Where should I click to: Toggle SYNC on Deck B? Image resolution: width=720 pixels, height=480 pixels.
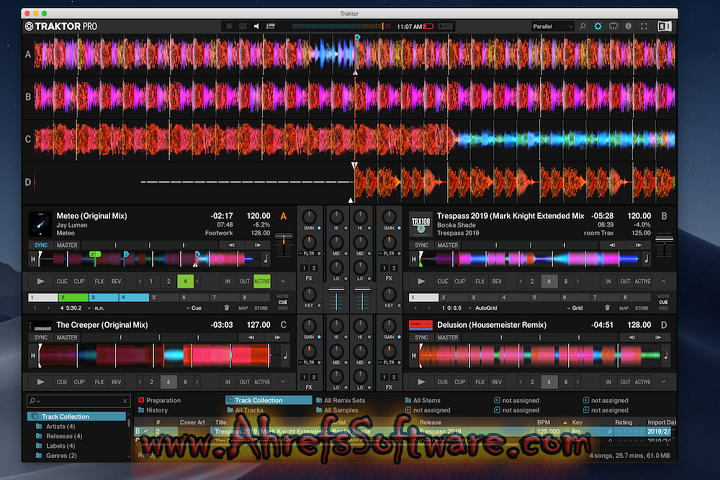(x=421, y=245)
